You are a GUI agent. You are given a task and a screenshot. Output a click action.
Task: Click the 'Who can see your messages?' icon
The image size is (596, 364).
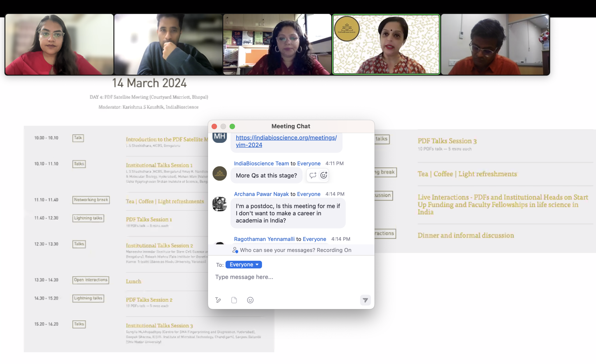coord(235,250)
